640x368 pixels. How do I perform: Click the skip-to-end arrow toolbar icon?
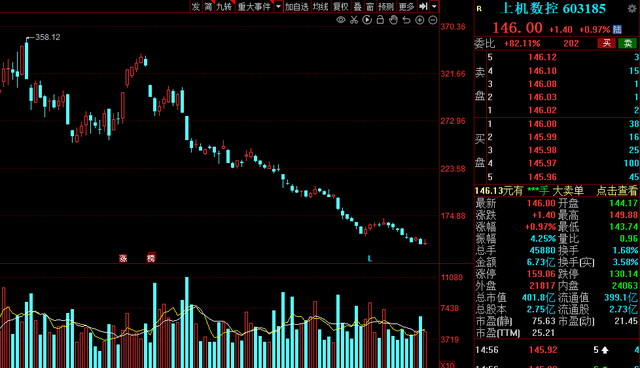[x=423, y=6]
